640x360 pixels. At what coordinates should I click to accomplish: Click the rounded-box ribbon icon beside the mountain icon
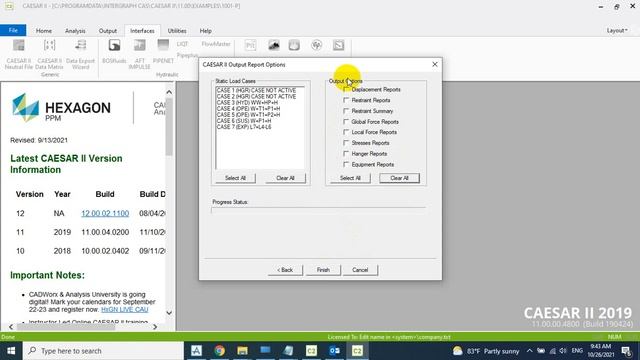294,45
